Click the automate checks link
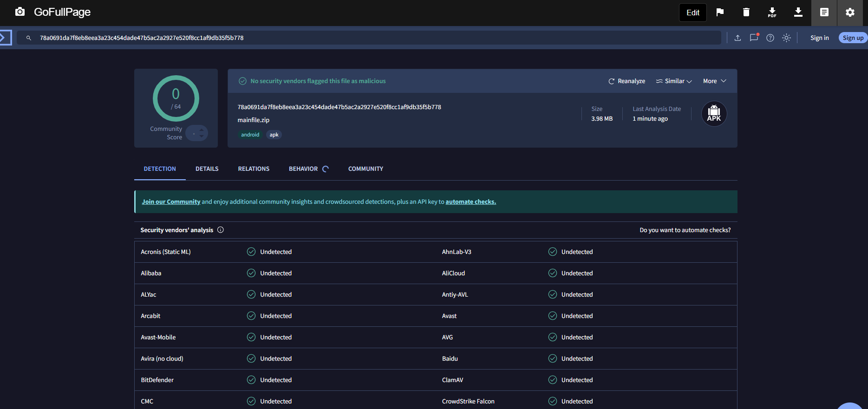The height and width of the screenshot is (409, 868). coord(471,202)
